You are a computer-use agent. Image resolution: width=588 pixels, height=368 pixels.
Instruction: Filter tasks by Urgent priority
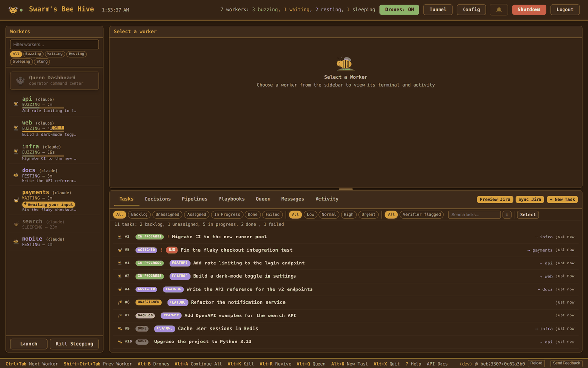368,215
